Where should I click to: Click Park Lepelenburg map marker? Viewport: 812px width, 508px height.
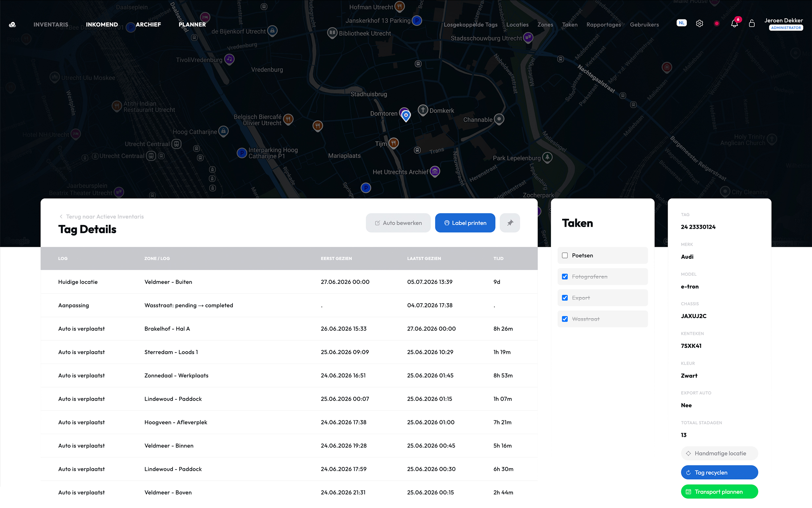[547, 158]
